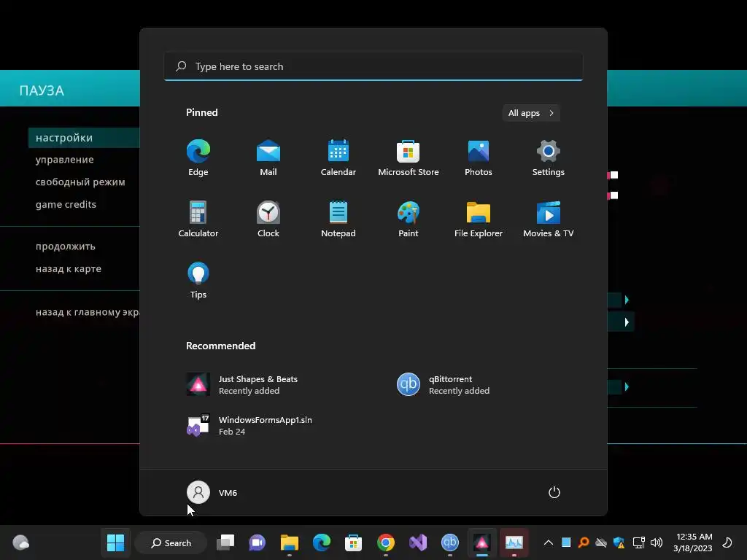Open OneDrive cloud tray icon
Screen dimensions: 747x560
click(x=601, y=542)
